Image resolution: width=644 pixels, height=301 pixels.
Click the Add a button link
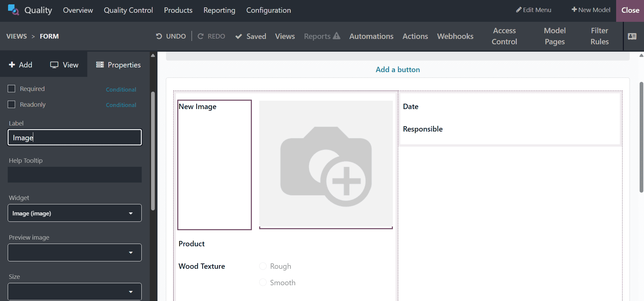(398, 69)
